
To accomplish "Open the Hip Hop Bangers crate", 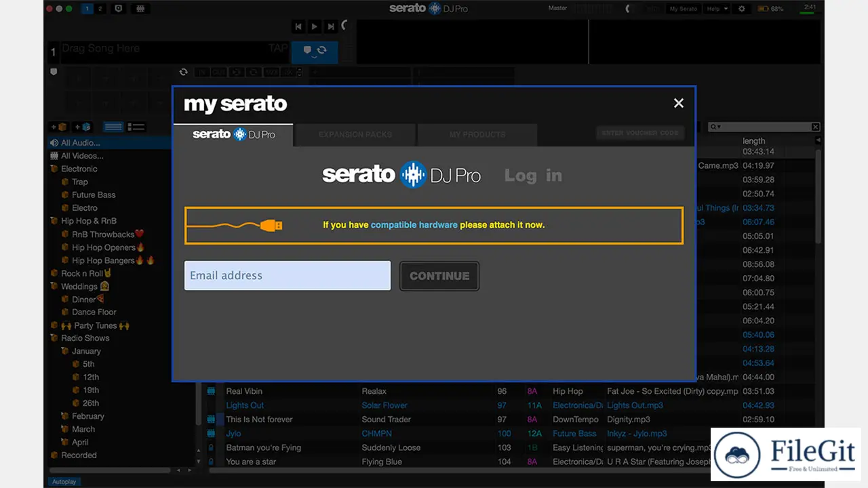I will coord(113,260).
